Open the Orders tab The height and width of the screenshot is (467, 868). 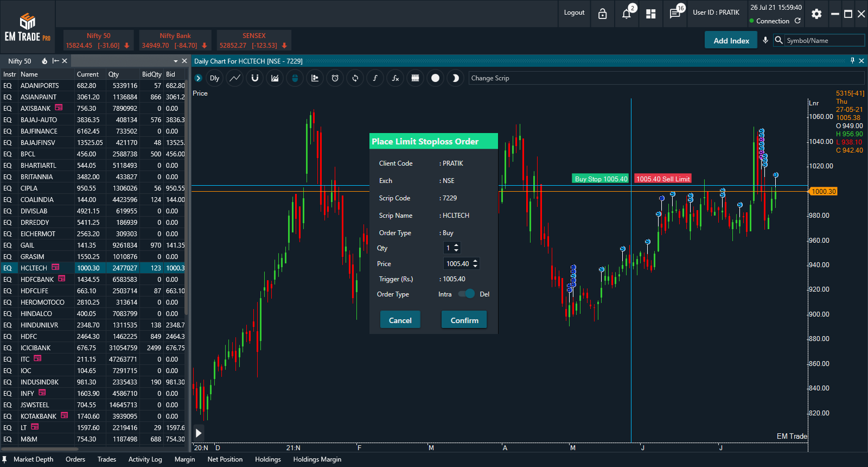click(75, 459)
